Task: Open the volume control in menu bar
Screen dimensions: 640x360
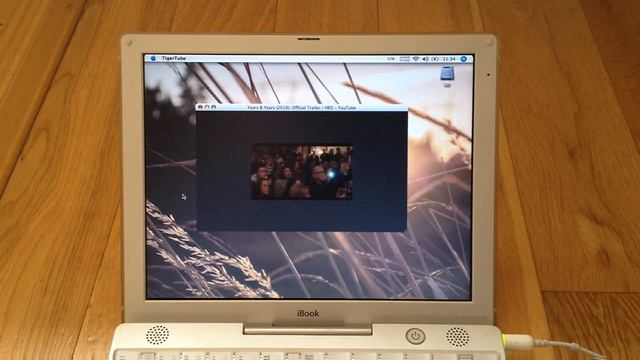Action: [x=425, y=59]
